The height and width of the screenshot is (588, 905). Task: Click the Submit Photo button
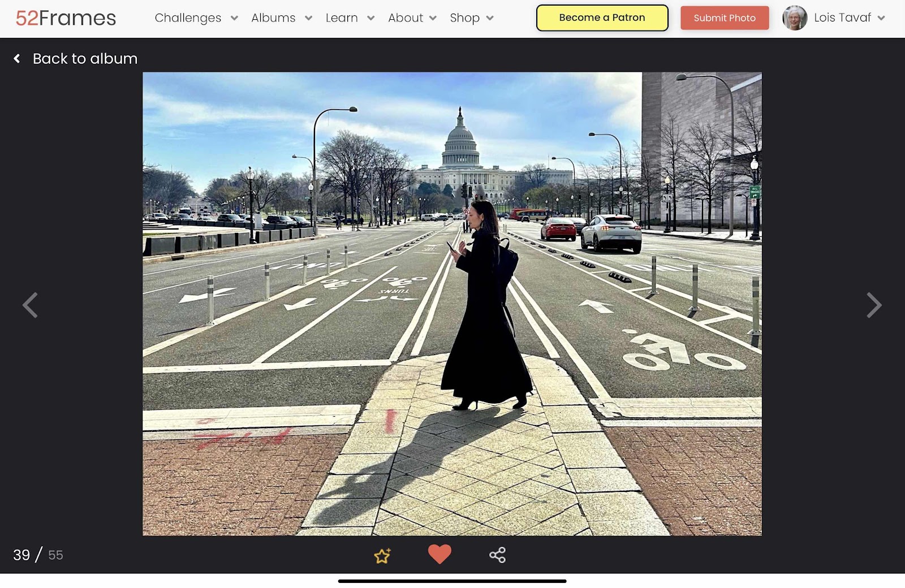click(x=725, y=18)
